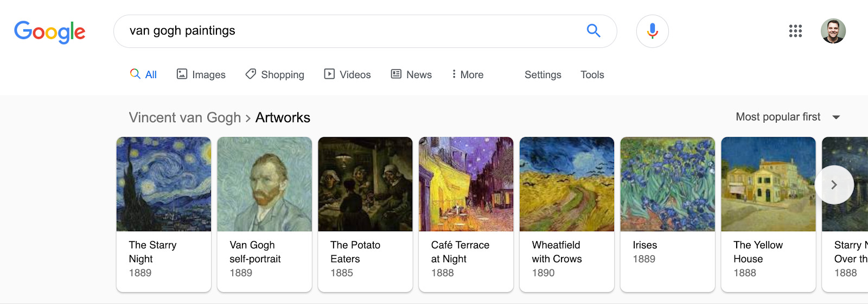Viewport: 868px width, 304px height.
Task: Switch to the Shopping tab
Action: pos(275,74)
